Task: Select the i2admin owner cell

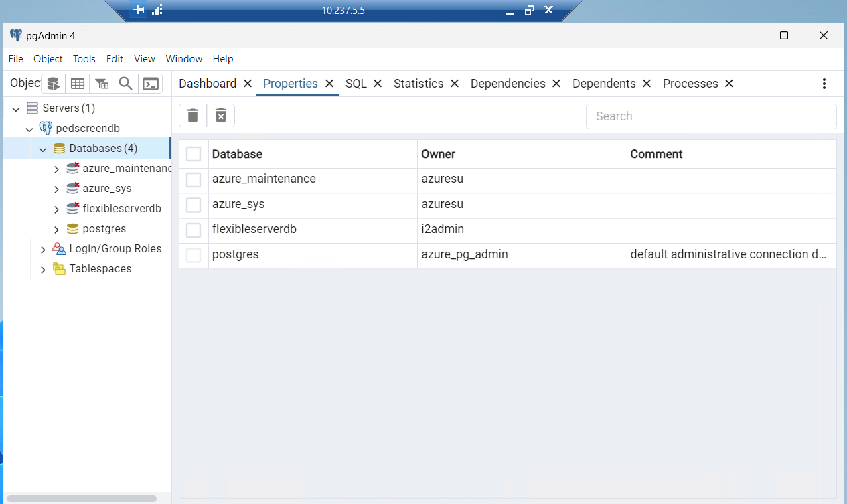Action: [522, 230]
